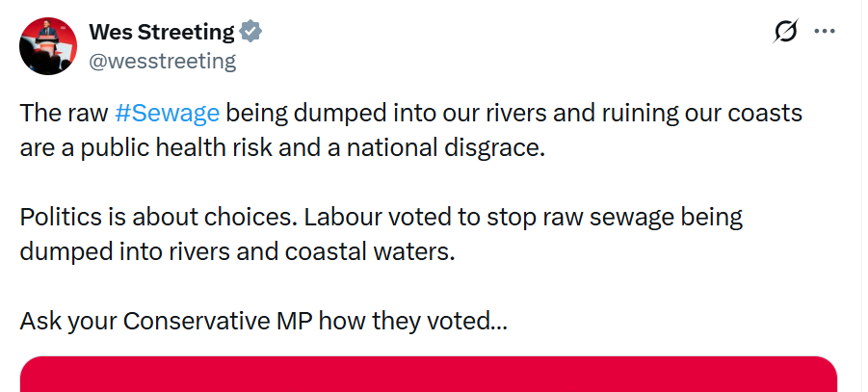Image resolution: width=868 pixels, height=392 pixels.
Task: Open the Wes Streeting display name link
Action: [x=161, y=32]
